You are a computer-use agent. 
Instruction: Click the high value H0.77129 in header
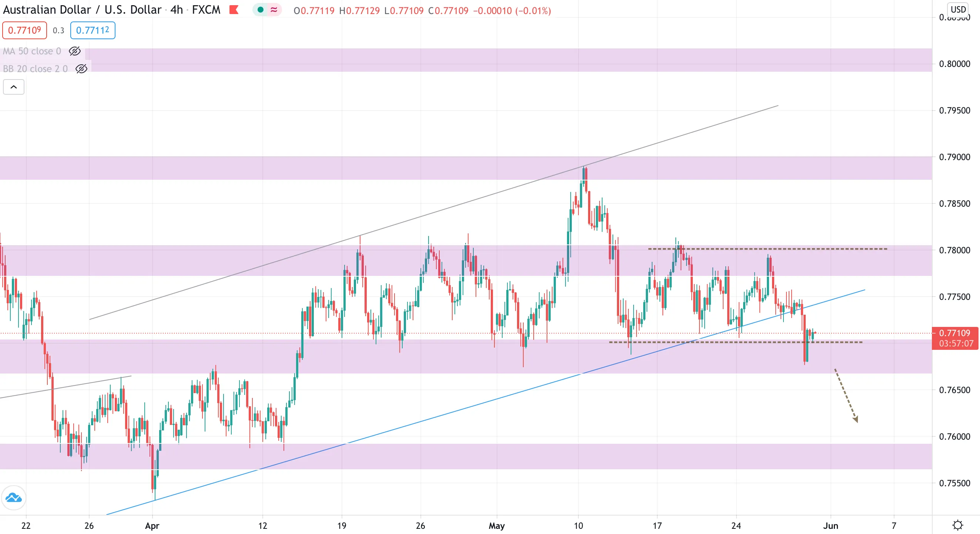click(359, 11)
